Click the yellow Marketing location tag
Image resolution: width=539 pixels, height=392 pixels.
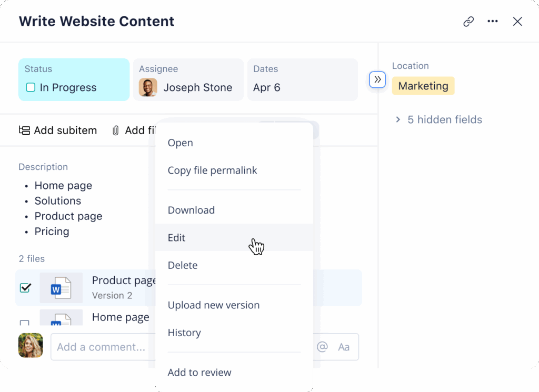click(423, 86)
